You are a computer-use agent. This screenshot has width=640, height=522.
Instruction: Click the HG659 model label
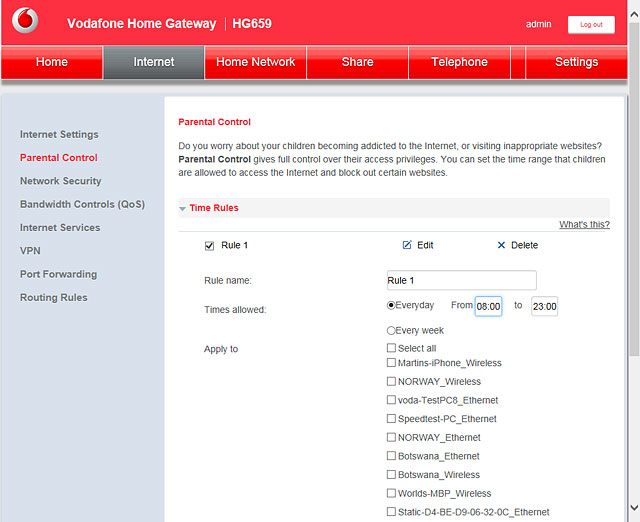[x=252, y=24]
